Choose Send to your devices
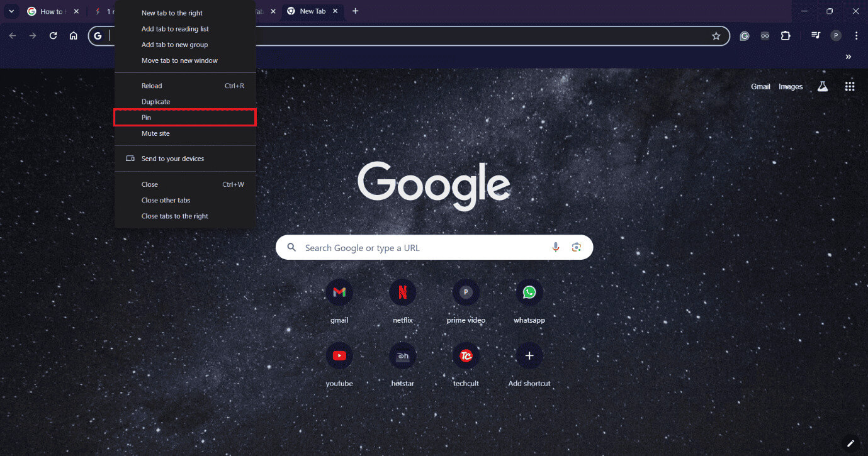This screenshot has width=868, height=456. 185,158
